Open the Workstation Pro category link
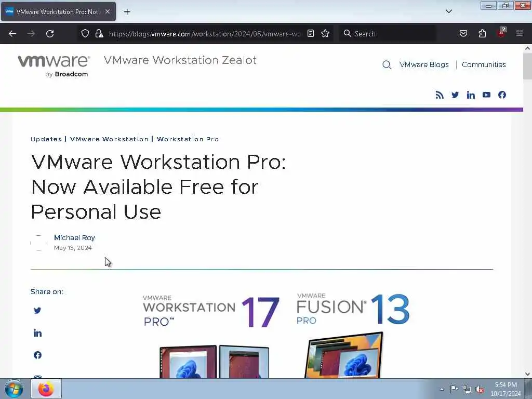532x399 pixels. (188, 139)
